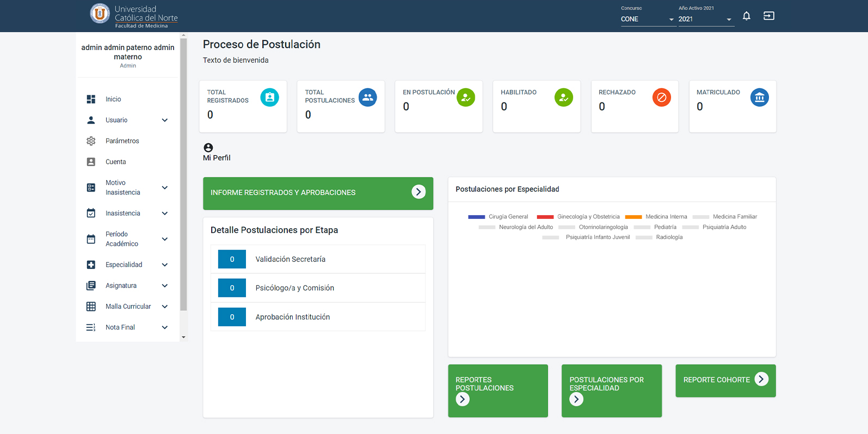Click the Total Registrados badge icon
The width and height of the screenshot is (868, 434).
pos(269,97)
